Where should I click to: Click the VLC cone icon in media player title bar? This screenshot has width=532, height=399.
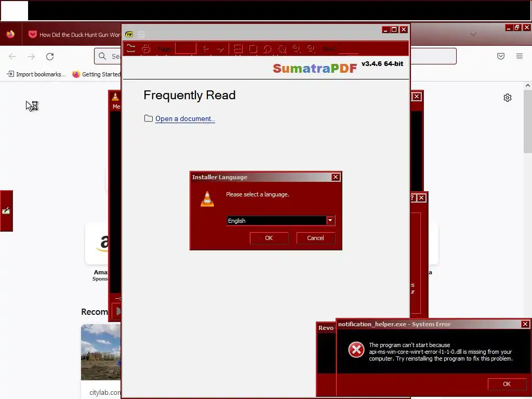(x=115, y=97)
